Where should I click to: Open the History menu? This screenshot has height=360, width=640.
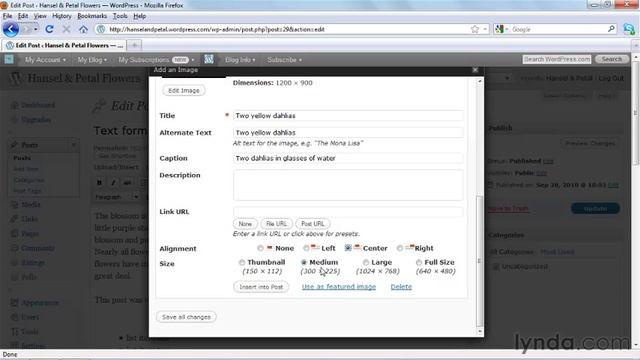[x=62, y=16]
